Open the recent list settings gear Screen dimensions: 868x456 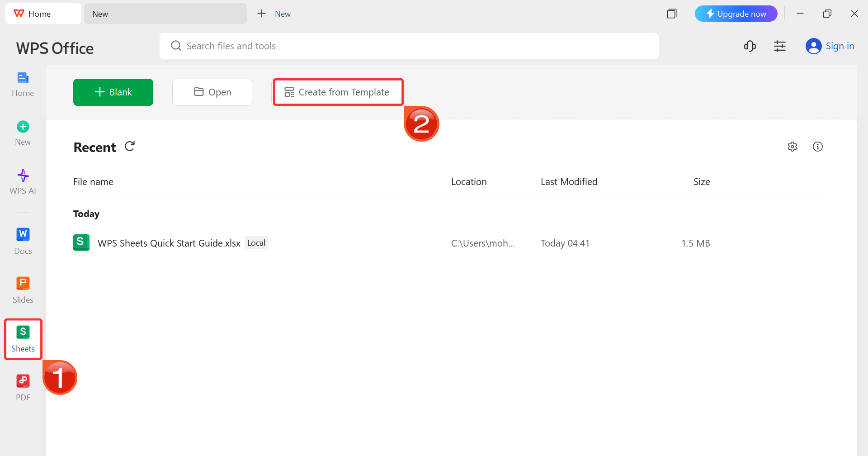(792, 147)
